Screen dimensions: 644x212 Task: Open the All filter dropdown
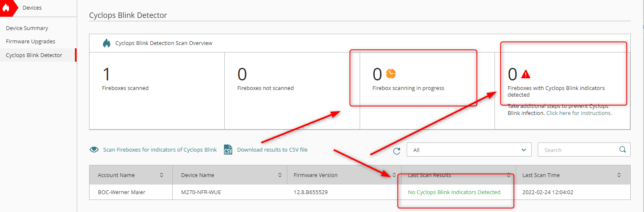pyautogui.click(x=469, y=150)
